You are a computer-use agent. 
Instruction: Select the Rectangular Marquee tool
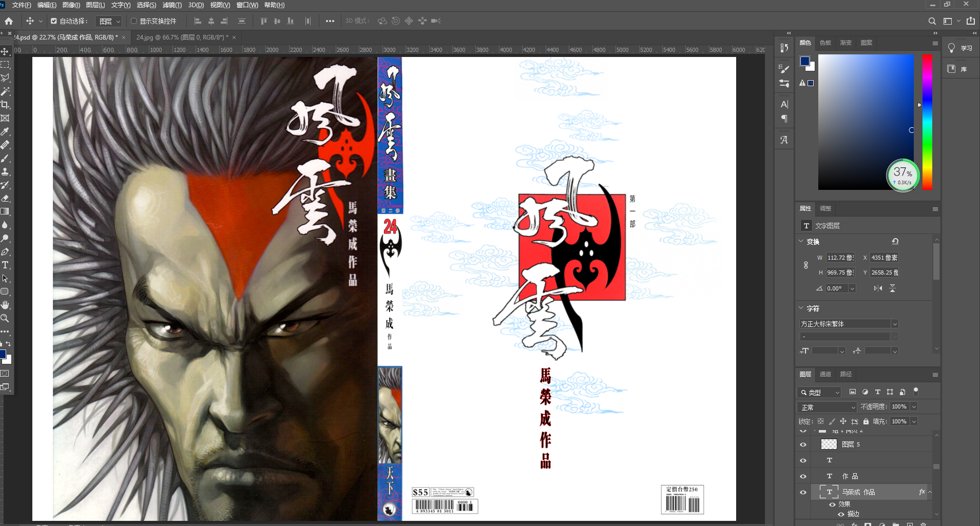coord(5,65)
